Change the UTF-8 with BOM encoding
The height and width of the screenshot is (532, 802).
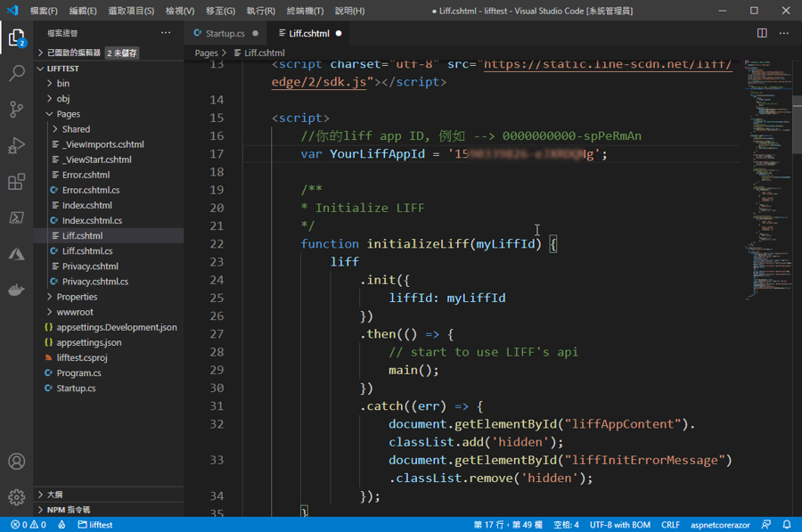coord(619,525)
